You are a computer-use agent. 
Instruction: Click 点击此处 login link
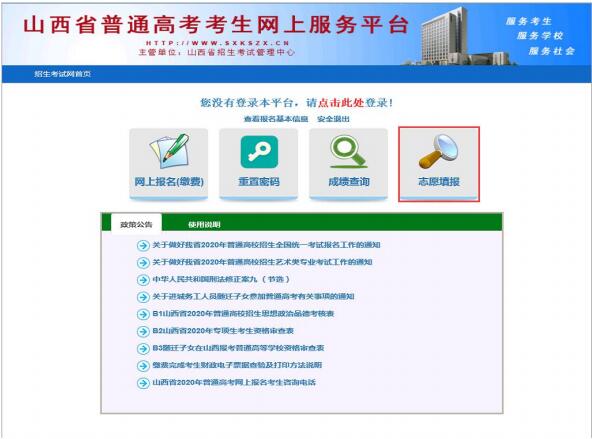click(341, 103)
